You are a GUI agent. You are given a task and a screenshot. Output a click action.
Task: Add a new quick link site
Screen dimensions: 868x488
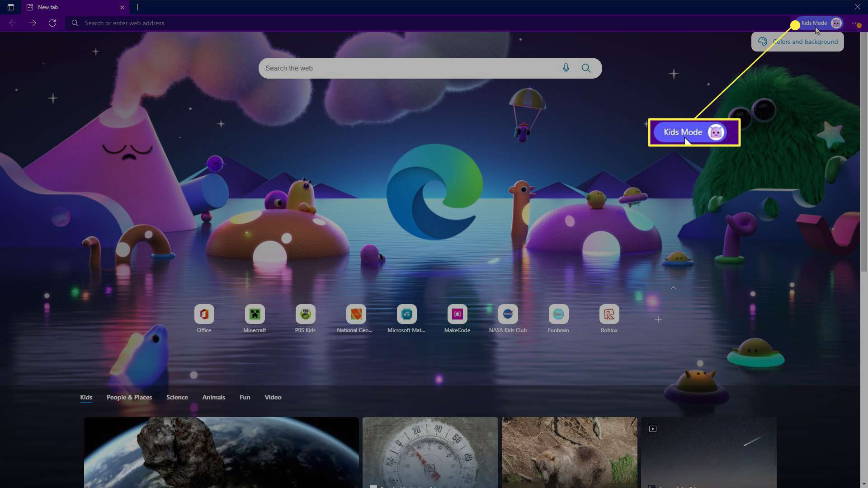click(658, 319)
